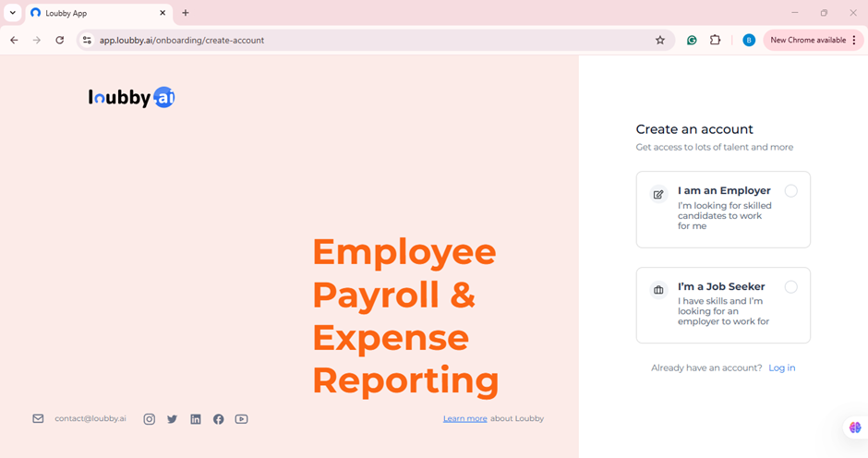Click the Loubby ai logo
868x458 pixels.
(x=132, y=98)
